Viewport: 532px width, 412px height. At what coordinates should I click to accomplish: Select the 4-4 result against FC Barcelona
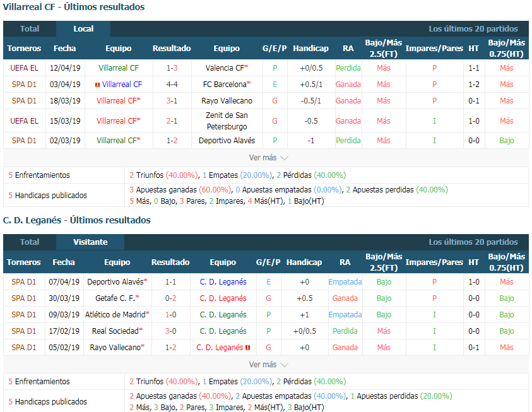(x=172, y=84)
